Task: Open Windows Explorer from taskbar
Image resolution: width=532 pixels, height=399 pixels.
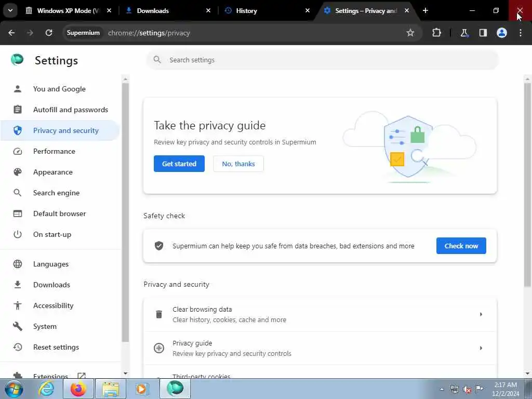Action: 111,389
